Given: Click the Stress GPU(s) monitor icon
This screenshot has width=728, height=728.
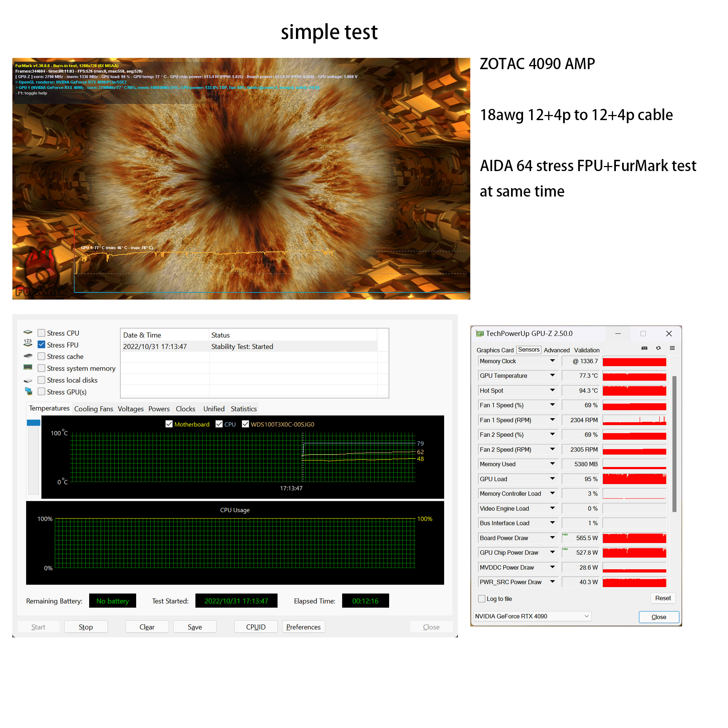Looking at the screenshot, I should (29, 391).
